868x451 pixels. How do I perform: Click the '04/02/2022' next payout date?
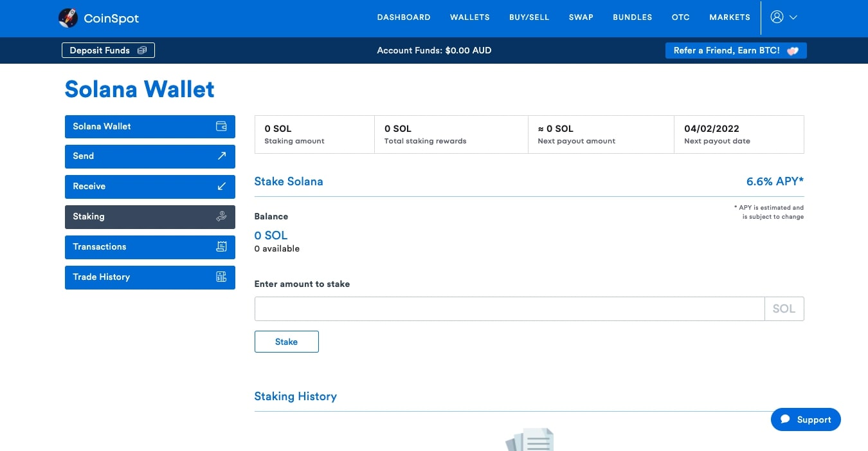tap(712, 129)
